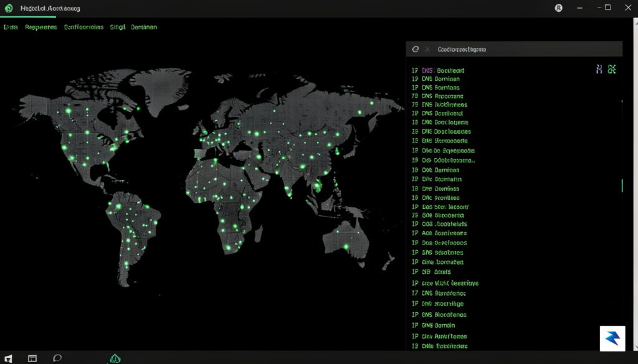
Task: Select the '1P DNS Domain' row near list bottom
Action: click(x=433, y=325)
